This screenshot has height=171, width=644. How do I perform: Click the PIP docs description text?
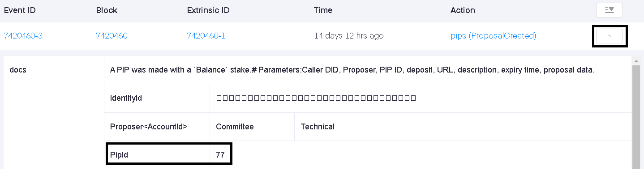(x=352, y=70)
